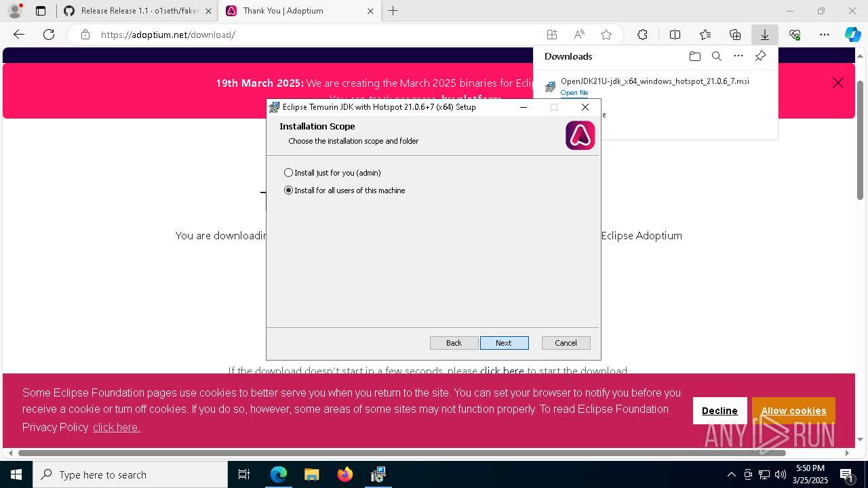Open the app available icon in address bar
This screenshot has width=868, height=488.
552,35
